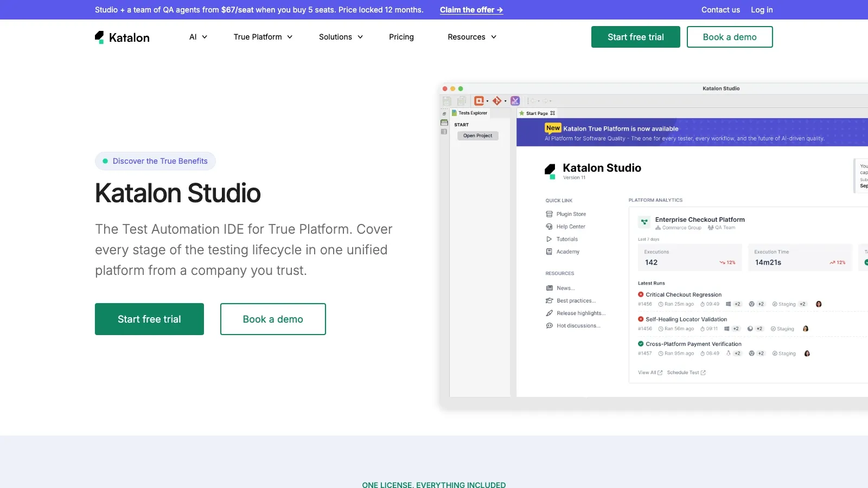Click the table view icon in left strip

click(x=444, y=132)
